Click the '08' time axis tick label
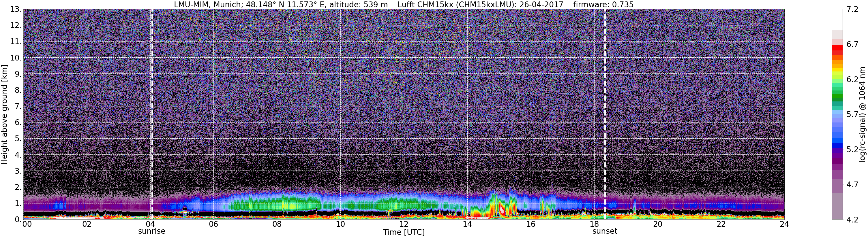The height and width of the screenshot is (238, 868). point(277,224)
